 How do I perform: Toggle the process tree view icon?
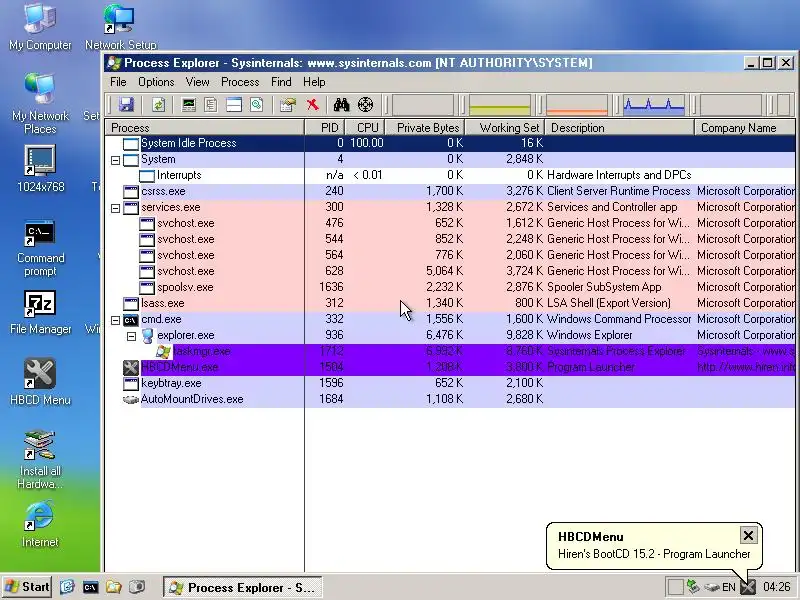(x=211, y=105)
